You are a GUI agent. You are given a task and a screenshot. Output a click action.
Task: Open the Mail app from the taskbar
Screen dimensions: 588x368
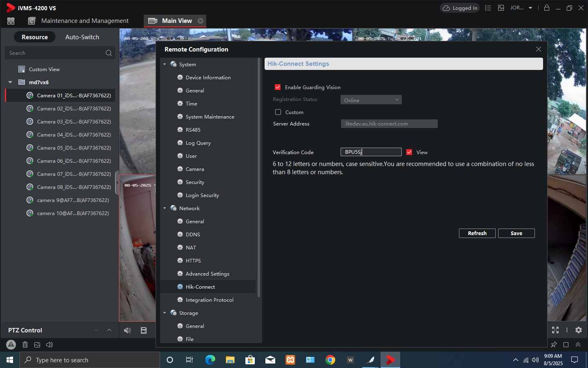tap(270, 360)
